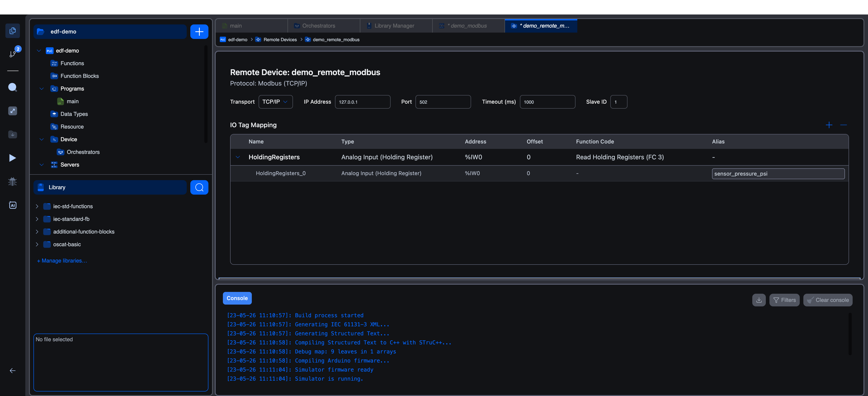Collapse the edf-demo root tree node
The width and height of the screenshot is (868, 396).
point(39,51)
